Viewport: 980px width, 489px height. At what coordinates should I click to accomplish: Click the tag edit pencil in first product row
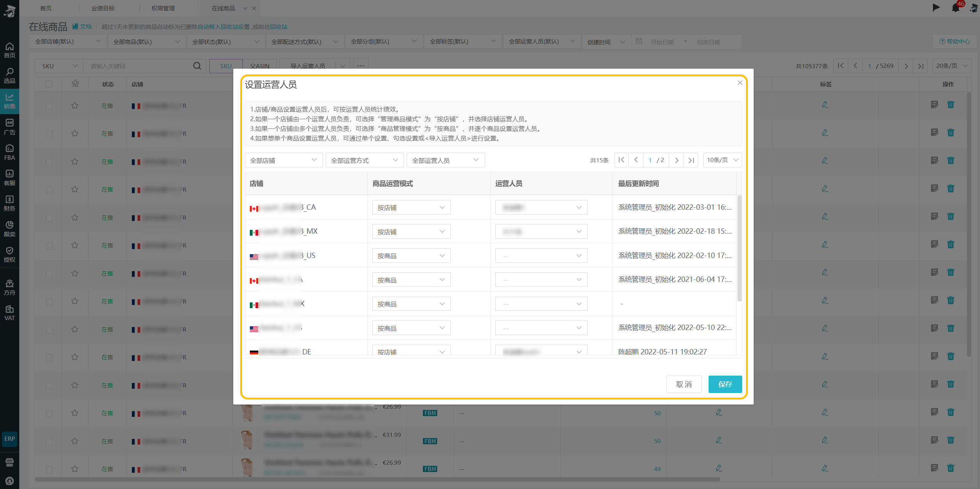tap(825, 105)
